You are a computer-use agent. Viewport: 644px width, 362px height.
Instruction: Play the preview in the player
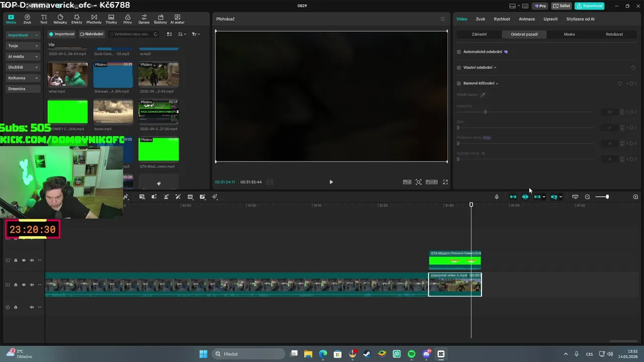(x=331, y=182)
